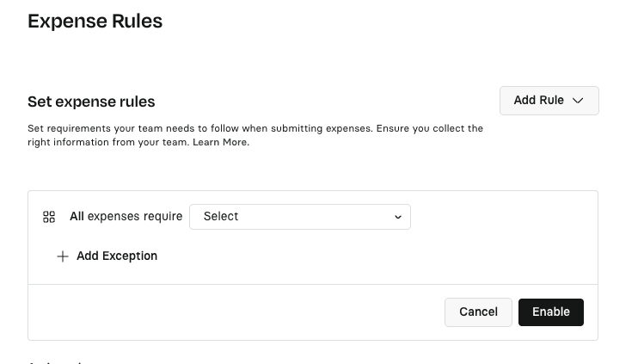Screen dimensions: 644x364
Task: Click the grid icon beside All expenses require
Action: (x=49, y=217)
